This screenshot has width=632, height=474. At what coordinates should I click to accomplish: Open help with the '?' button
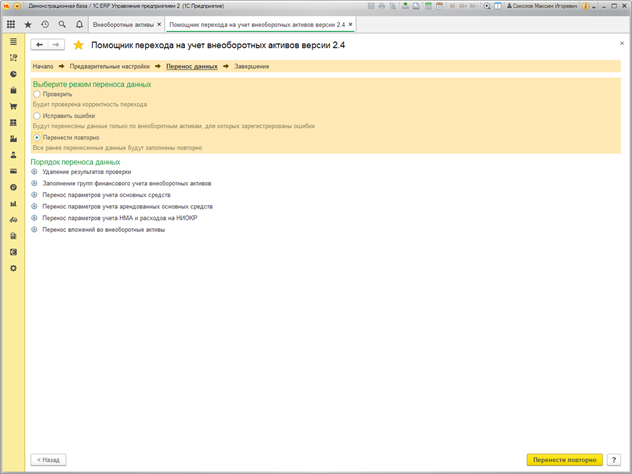click(x=614, y=459)
